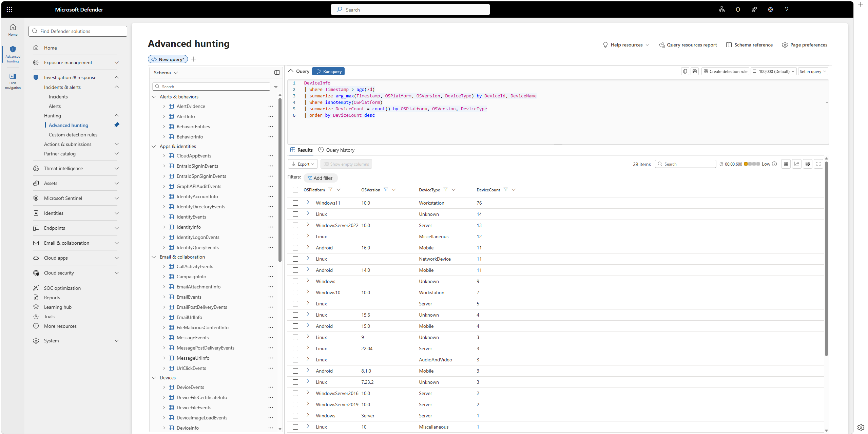Check the Windows10 row checkbox
This screenshot has width=868, height=434.
[x=295, y=293]
